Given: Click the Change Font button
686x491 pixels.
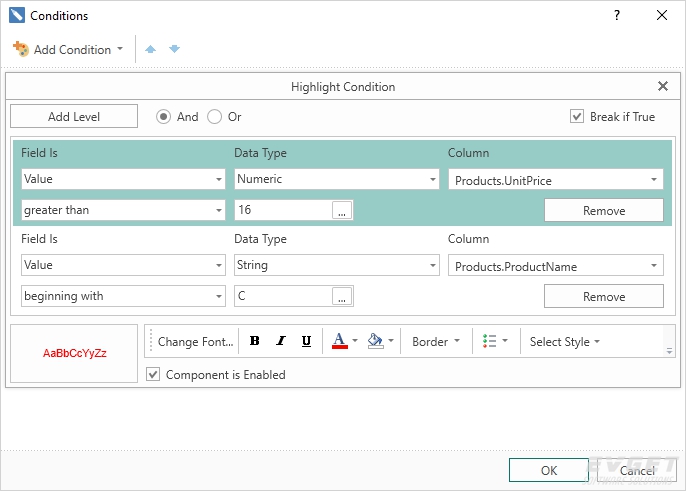Looking at the screenshot, I should pyautogui.click(x=195, y=341).
